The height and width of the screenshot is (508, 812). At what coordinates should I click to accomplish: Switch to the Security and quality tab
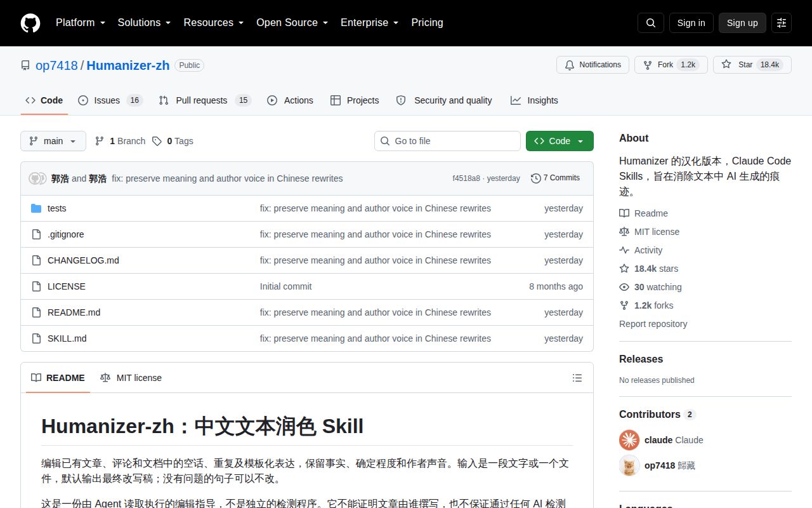click(444, 100)
